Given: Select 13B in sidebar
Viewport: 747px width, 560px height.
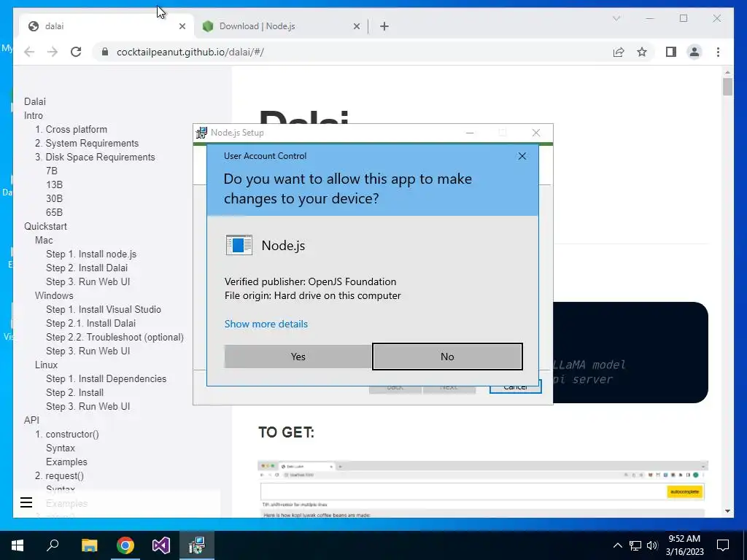Looking at the screenshot, I should [54, 184].
